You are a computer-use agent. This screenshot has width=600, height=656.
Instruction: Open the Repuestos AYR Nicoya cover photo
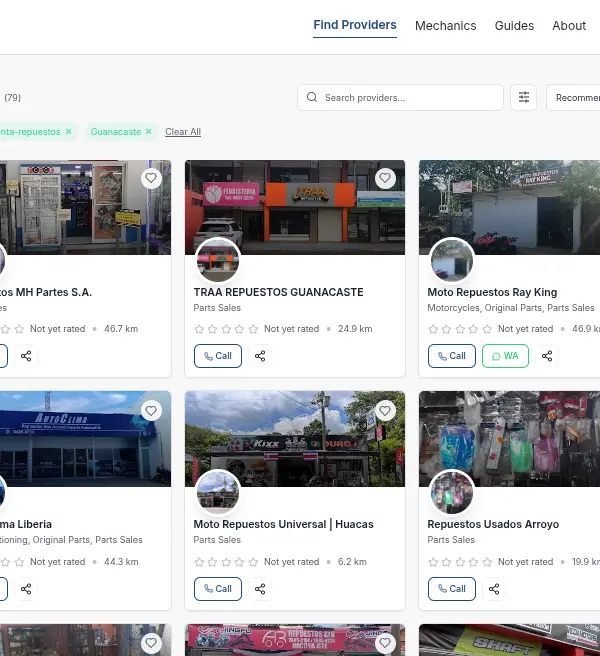pyautogui.click(x=295, y=640)
